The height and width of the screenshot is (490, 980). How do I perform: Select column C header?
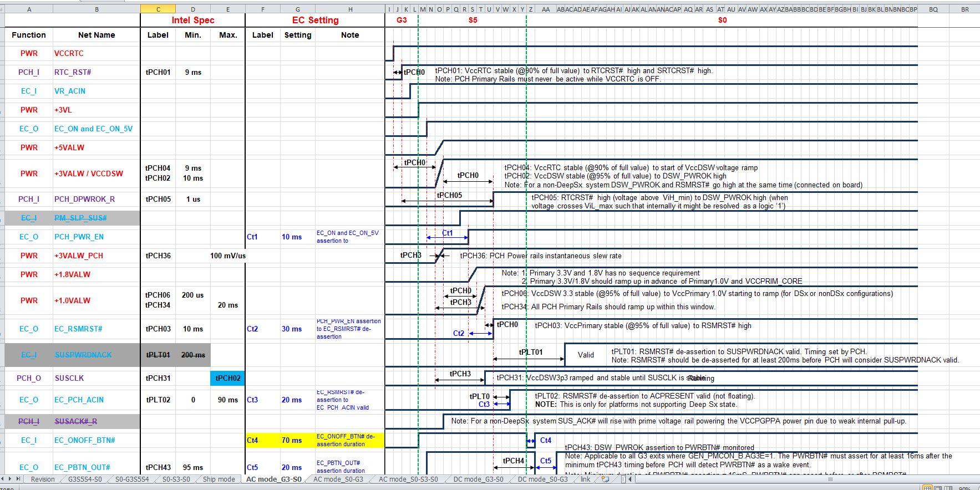point(158,9)
